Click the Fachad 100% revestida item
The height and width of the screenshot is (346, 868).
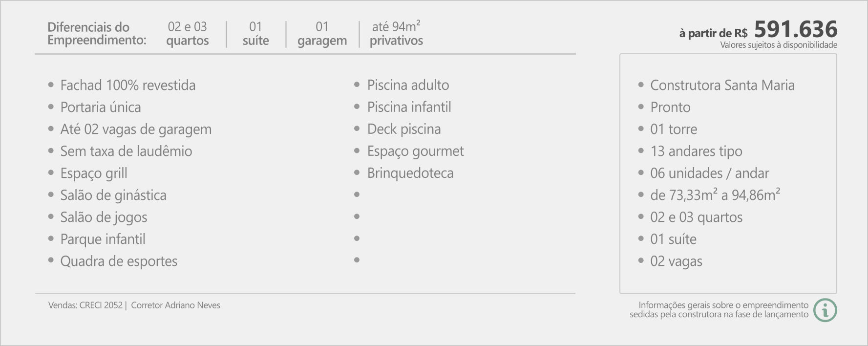127,85
